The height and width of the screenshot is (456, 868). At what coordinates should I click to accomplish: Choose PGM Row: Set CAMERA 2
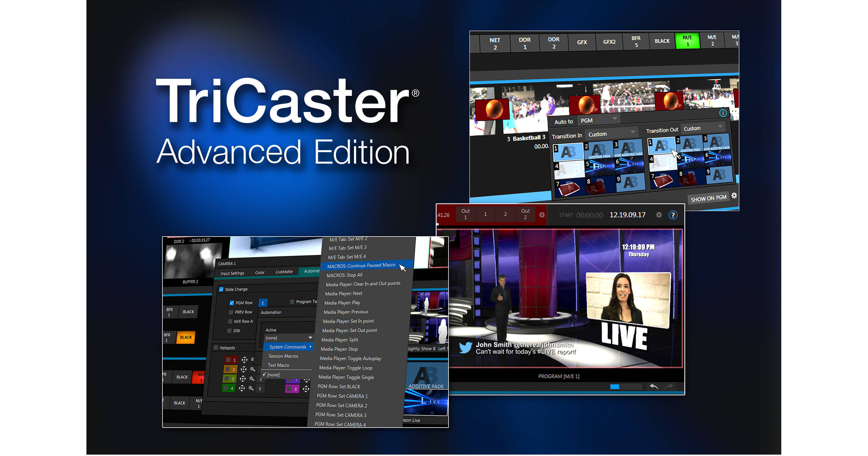(x=342, y=405)
